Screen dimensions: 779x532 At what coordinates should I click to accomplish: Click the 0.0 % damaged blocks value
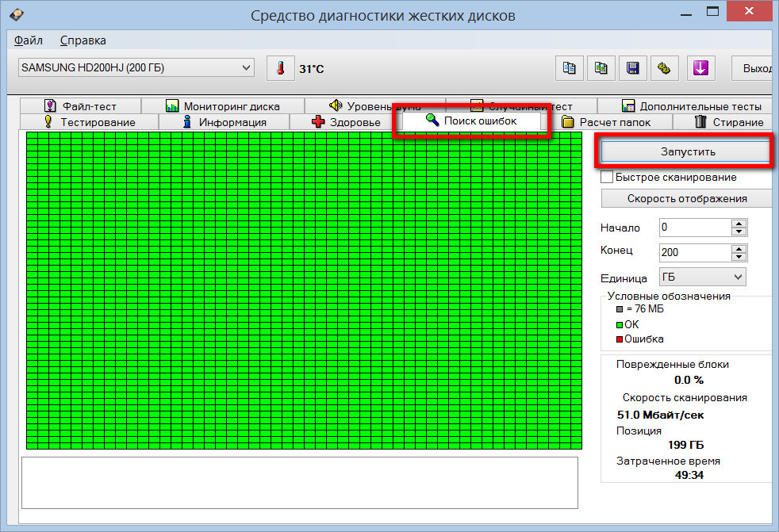click(689, 380)
